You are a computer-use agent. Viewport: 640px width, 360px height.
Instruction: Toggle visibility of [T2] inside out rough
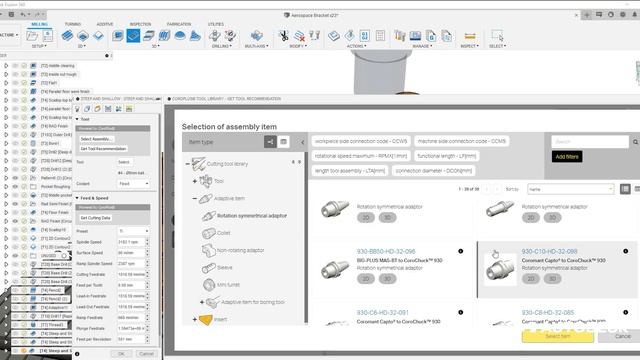15,74
